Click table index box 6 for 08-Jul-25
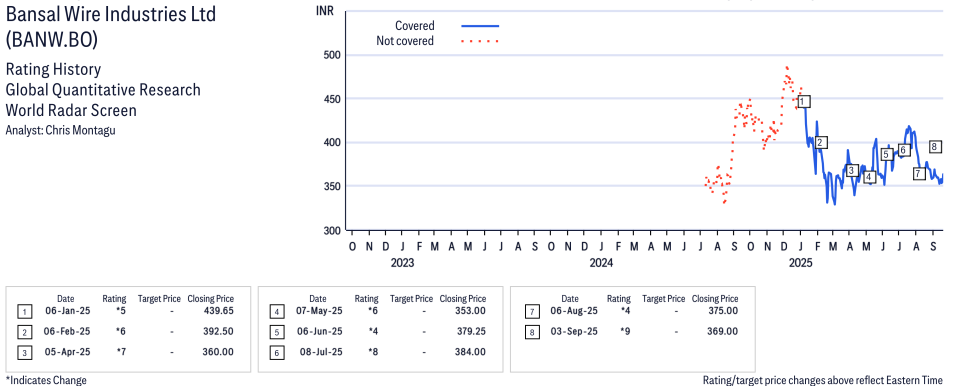The image size is (954, 386). click(x=276, y=353)
